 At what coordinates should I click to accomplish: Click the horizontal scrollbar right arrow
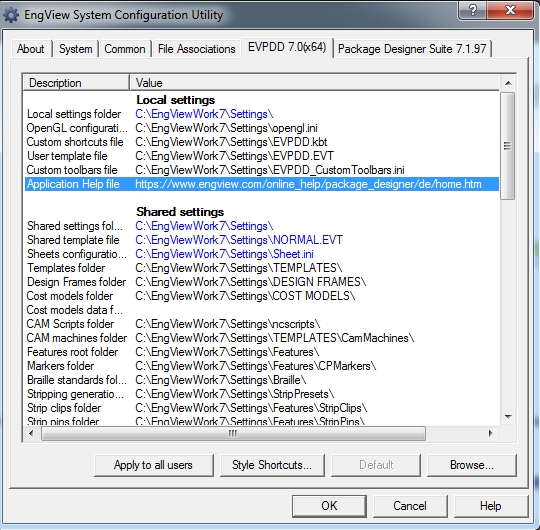coord(490,433)
